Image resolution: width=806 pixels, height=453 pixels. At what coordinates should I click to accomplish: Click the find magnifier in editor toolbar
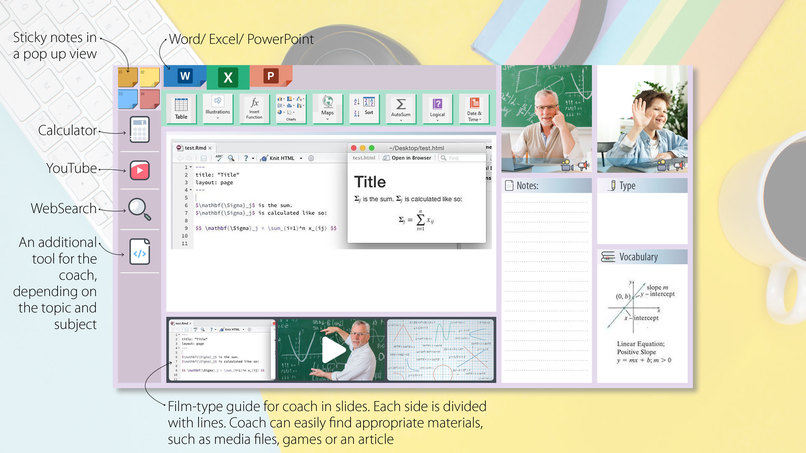pyautogui.click(x=231, y=158)
